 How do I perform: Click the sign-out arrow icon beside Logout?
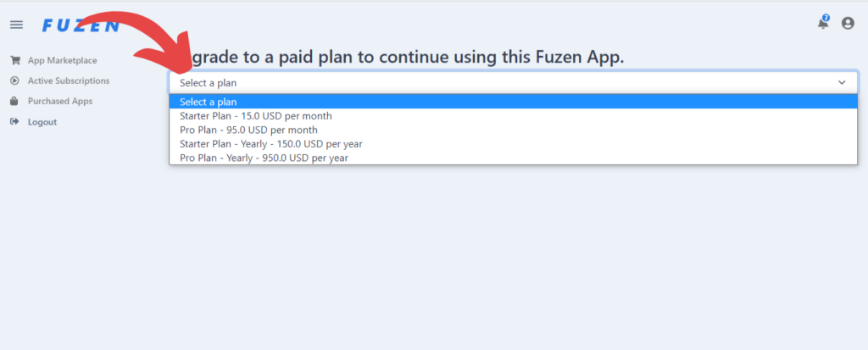(15, 122)
